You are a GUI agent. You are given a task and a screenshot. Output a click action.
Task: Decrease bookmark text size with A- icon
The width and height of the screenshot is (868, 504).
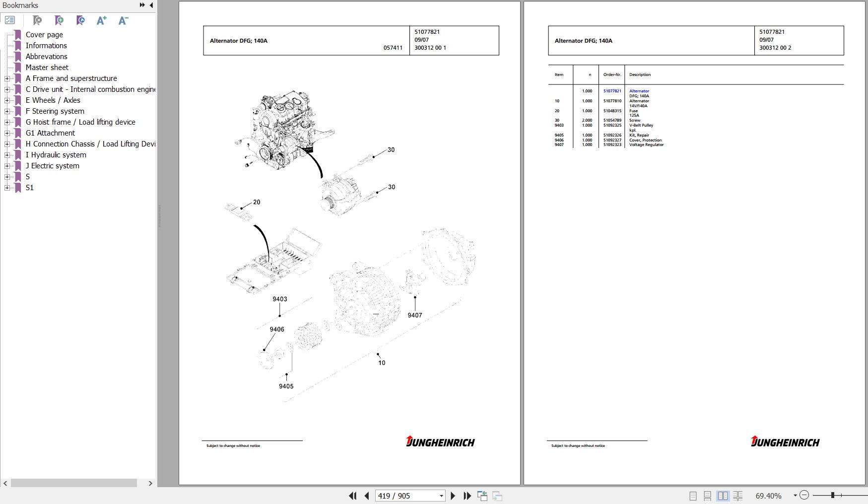point(124,20)
